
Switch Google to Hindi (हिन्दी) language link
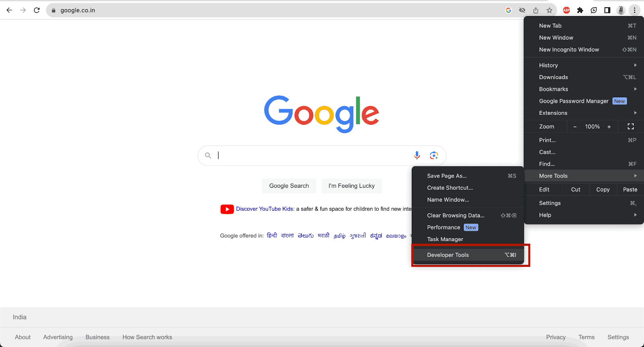(272, 236)
